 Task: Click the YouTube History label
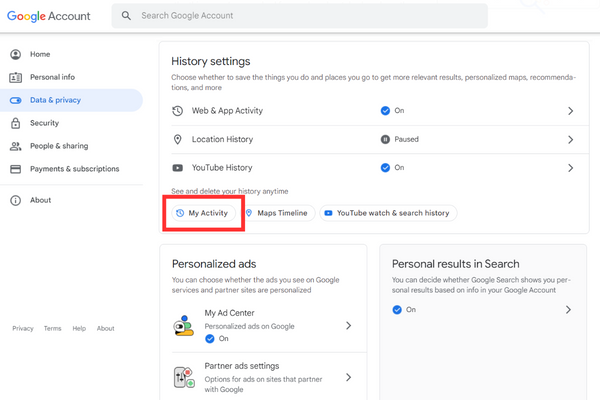[x=222, y=168]
